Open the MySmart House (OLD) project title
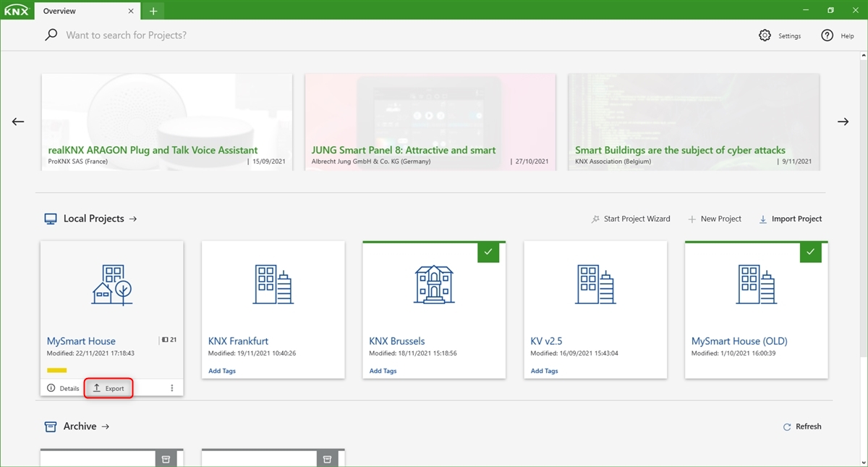The image size is (868, 467). (739, 341)
